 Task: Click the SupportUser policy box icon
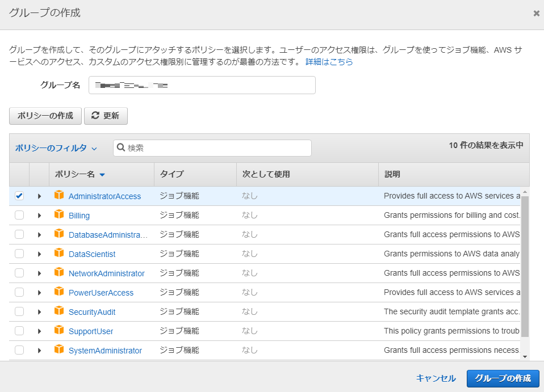pyautogui.click(x=59, y=330)
